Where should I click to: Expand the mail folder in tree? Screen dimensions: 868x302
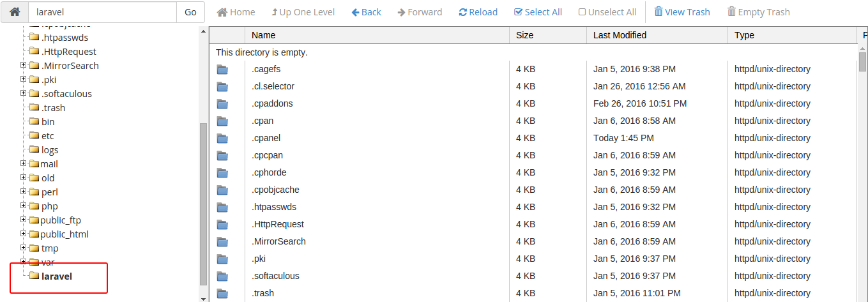24,164
